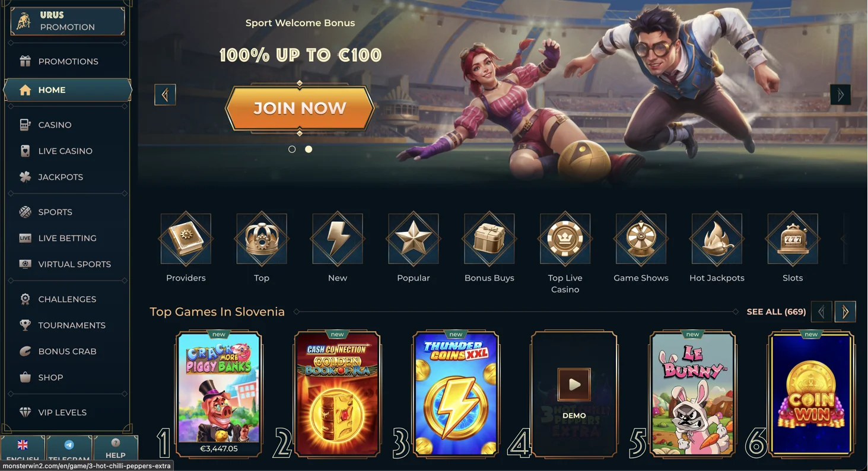Choose the Popular star icon category
The width and height of the screenshot is (868, 471).
(x=414, y=239)
